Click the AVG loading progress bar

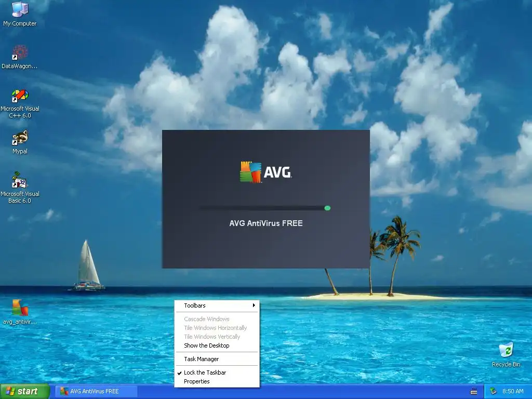tap(265, 208)
